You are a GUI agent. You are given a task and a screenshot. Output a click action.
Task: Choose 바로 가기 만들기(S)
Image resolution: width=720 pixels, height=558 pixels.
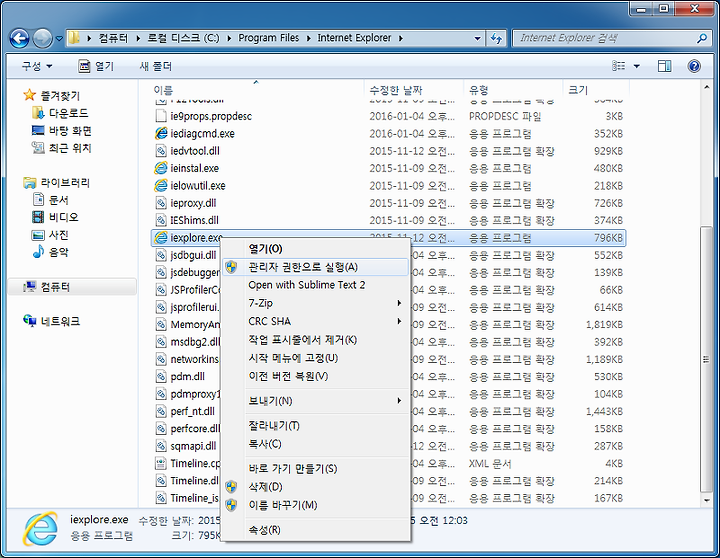(x=315, y=468)
